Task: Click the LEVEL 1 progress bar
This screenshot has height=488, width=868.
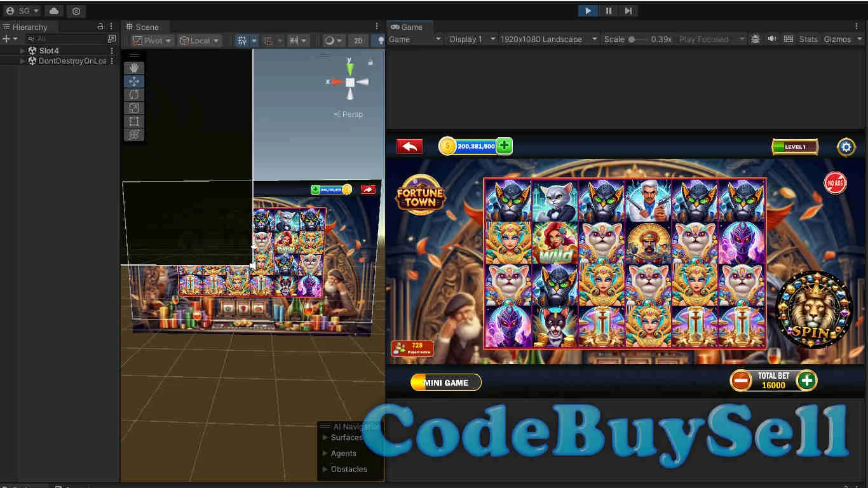Action: click(x=795, y=147)
